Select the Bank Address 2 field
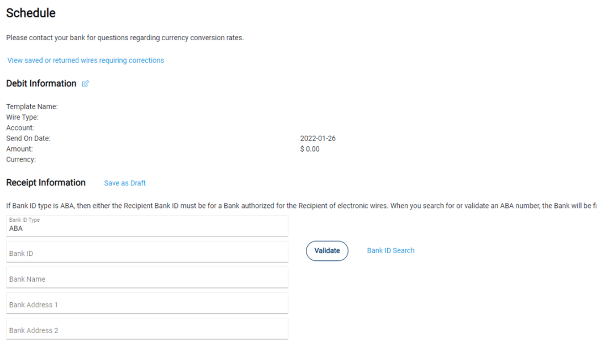 click(x=147, y=329)
